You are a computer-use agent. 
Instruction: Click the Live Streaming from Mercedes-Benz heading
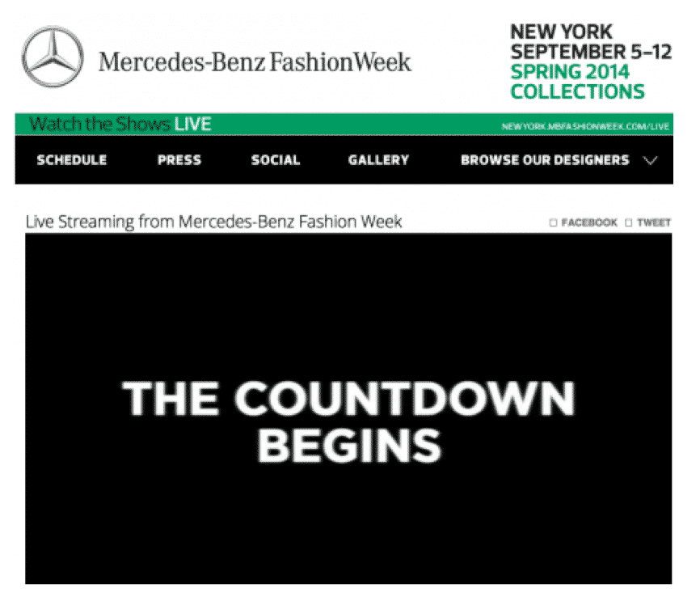coord(214,222)
